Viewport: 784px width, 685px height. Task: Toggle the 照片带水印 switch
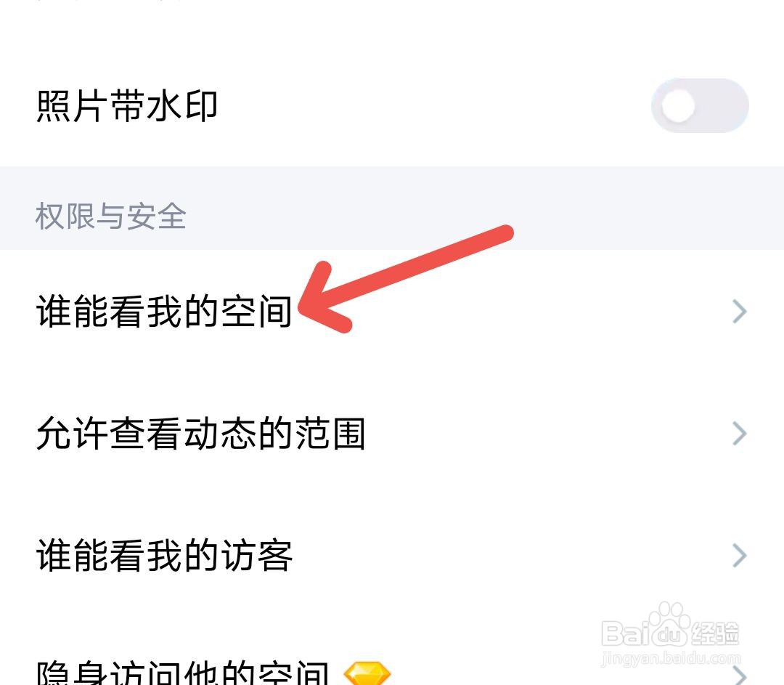pyautogui.click(x=700, y=105)
